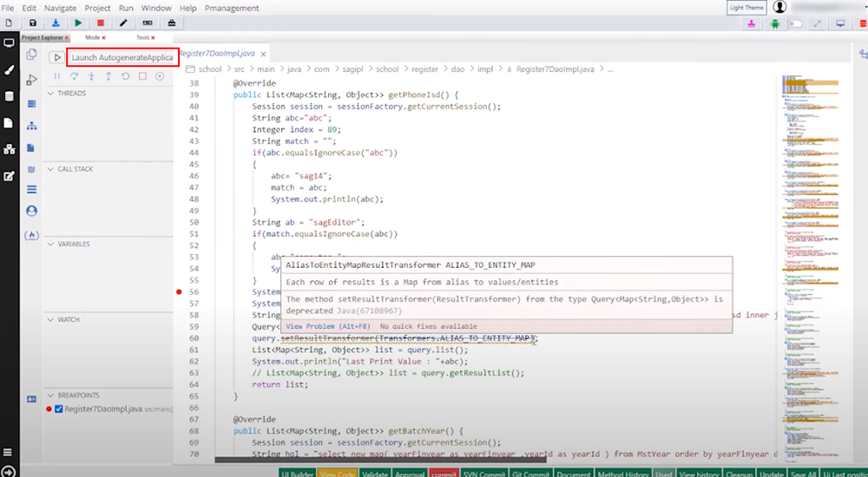
Task: Open the run and debug icon in activity bar
Action: point(31,80)
